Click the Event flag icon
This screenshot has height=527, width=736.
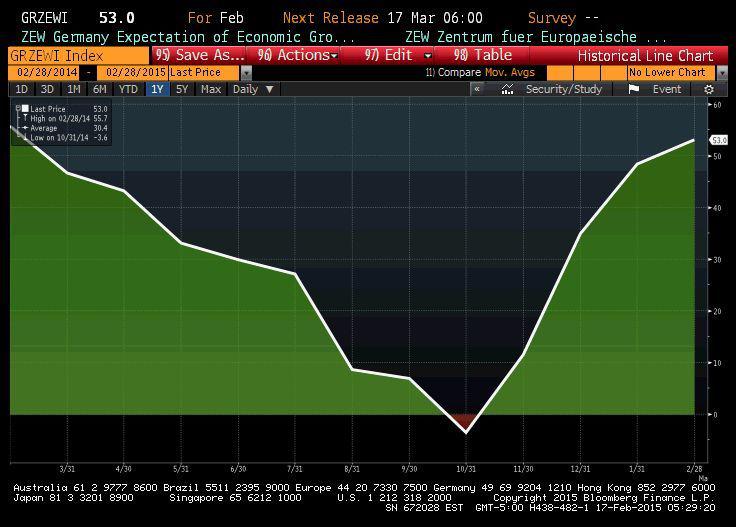[x=634, y=89]
